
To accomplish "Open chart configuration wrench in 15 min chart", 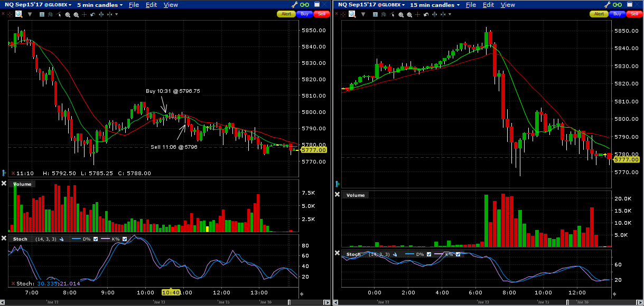I will tap(607, 4).
